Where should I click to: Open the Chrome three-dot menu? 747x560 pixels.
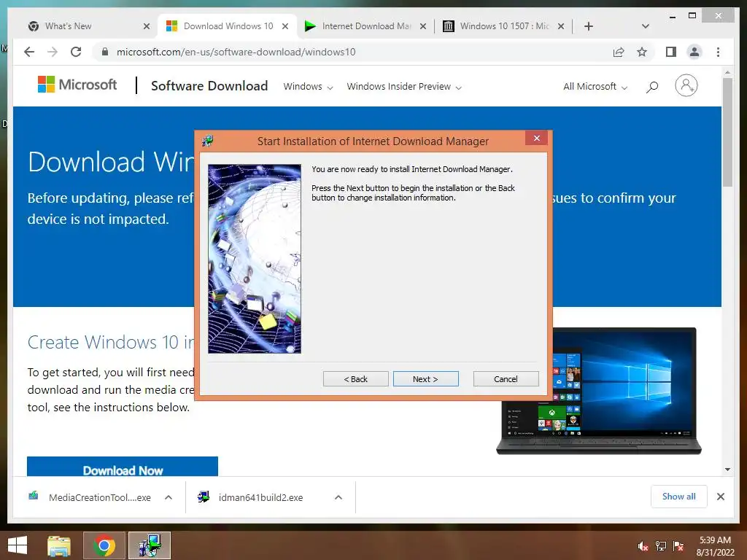718,52
